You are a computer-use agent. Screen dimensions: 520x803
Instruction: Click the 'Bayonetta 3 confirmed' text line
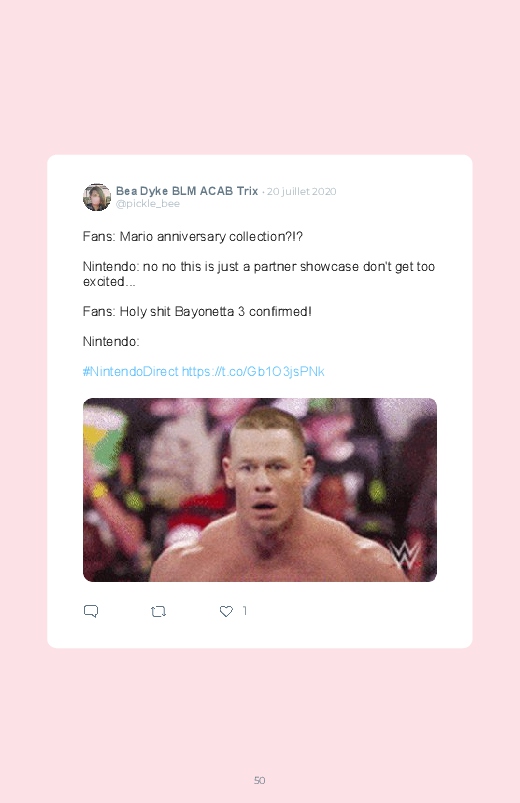[x=197, y=311]
